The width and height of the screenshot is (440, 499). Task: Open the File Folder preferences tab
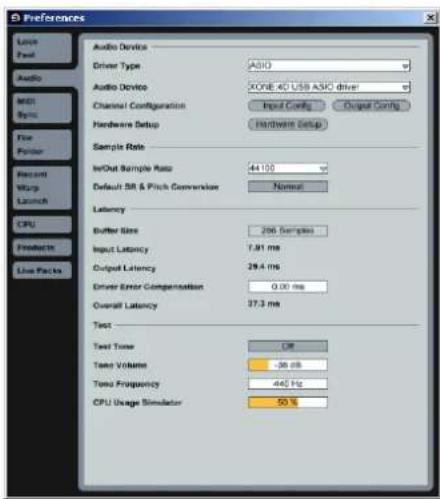point(42,145)
